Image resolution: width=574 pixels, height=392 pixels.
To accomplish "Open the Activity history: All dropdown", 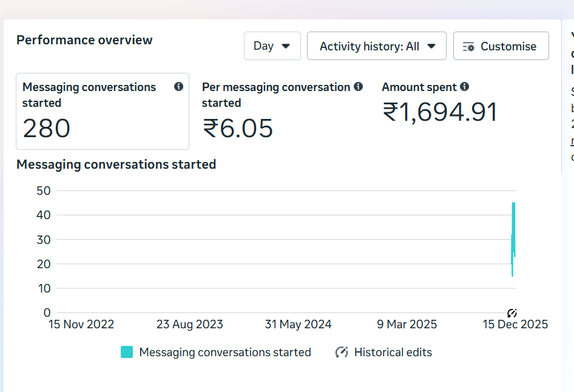I will [377, 46].
